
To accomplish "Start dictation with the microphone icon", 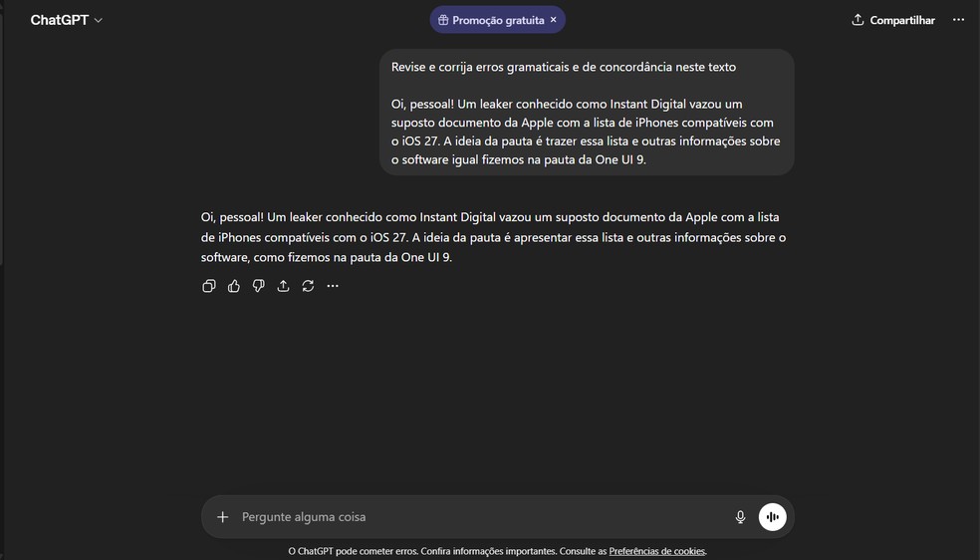I will [740, 517].
